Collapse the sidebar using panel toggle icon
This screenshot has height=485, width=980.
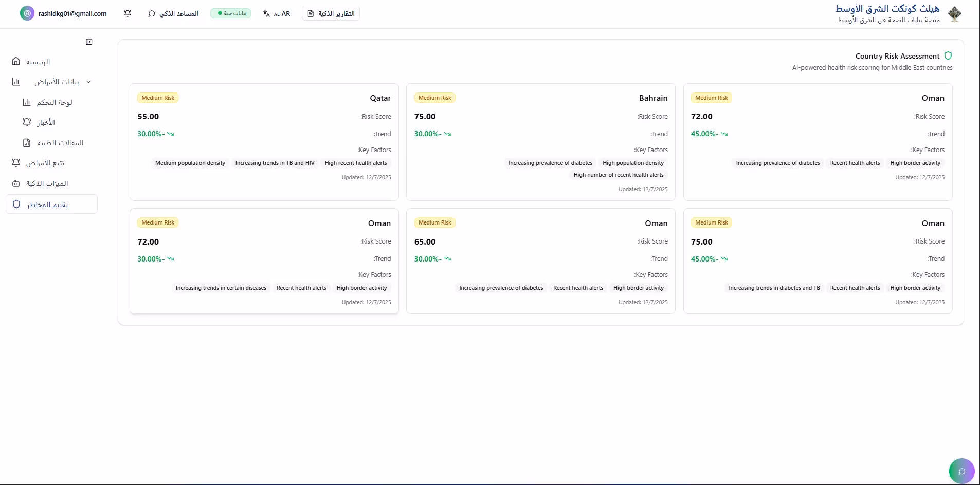point(89,42)
